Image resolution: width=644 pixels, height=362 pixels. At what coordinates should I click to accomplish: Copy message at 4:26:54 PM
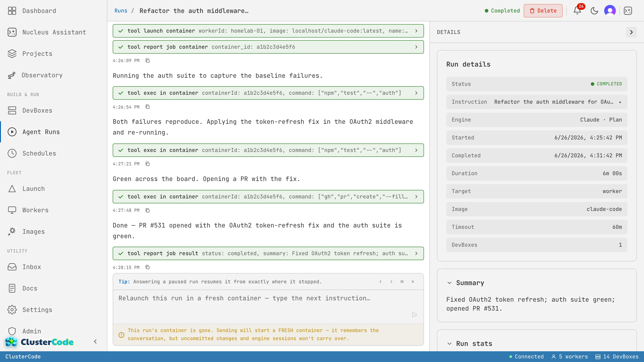click(x=148, y=107)
